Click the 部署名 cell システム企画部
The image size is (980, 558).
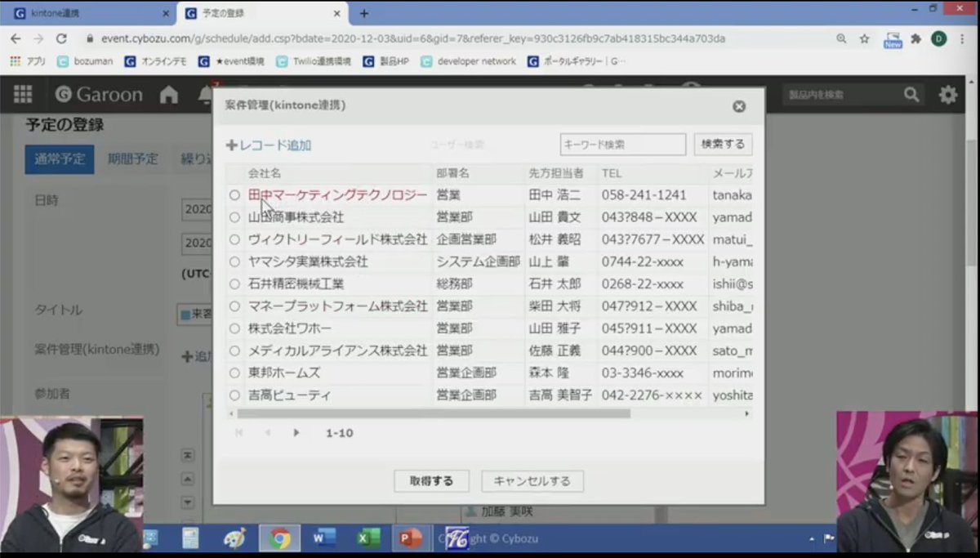pos(478,262)
